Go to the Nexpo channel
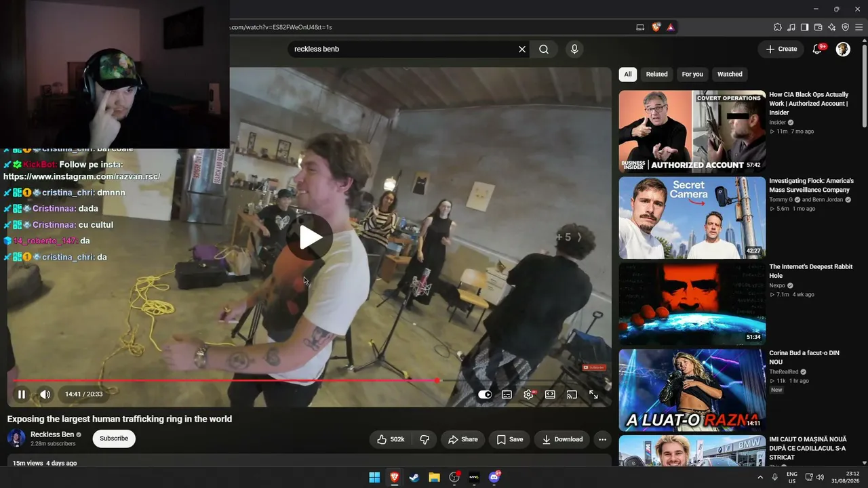The width and height of the screenshot is (868, 488). pyautogui.click(x=778, y=285)
